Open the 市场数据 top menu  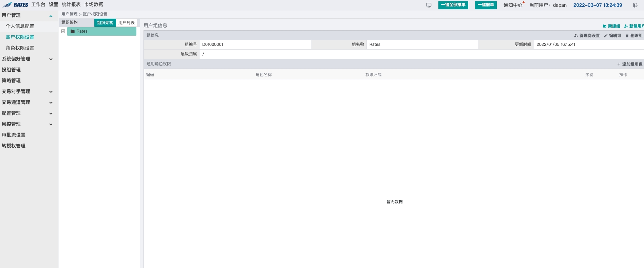pyautogui.click(x=94, y=4)
